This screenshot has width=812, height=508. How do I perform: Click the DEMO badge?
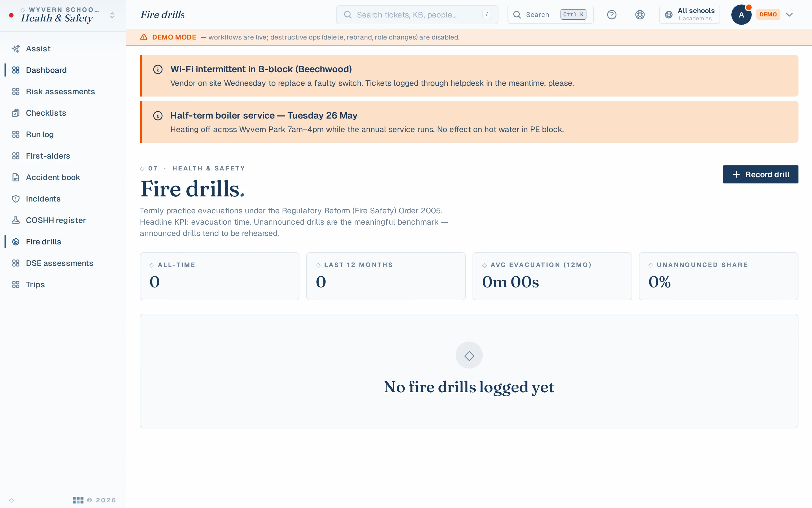[768, 14]
